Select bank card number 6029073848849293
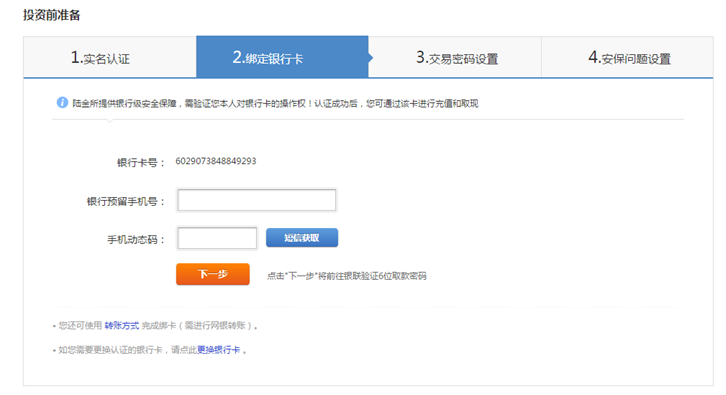This screenshot has width=726, height=395. coord(216,161)
